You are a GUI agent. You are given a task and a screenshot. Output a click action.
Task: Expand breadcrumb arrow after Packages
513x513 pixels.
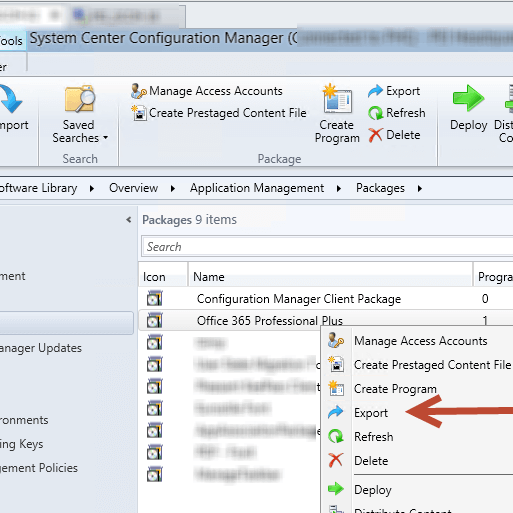(420, 188)
